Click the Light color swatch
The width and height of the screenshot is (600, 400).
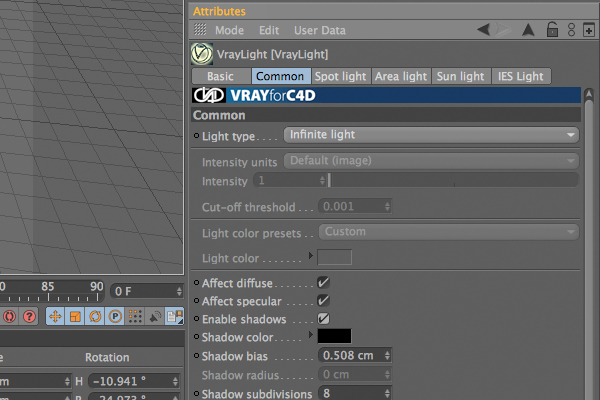point(334,257)
